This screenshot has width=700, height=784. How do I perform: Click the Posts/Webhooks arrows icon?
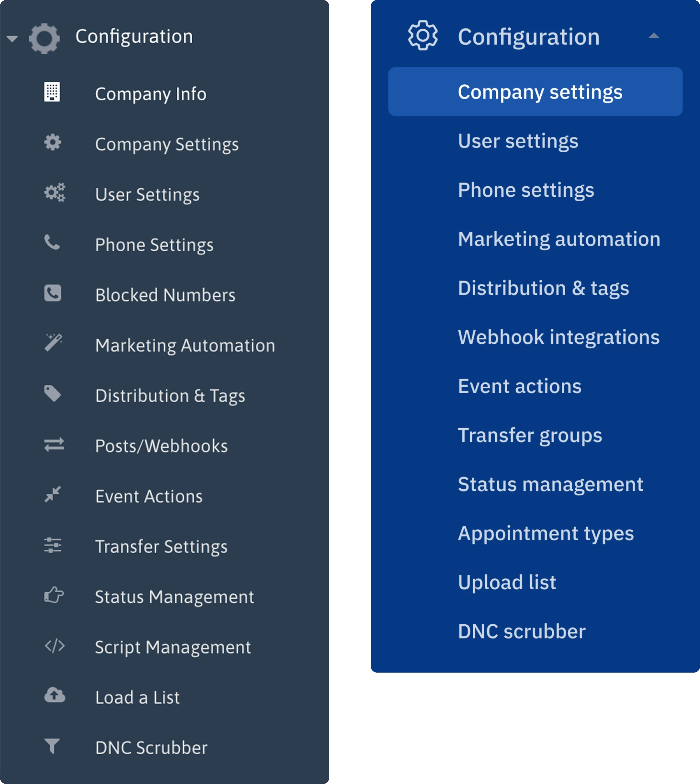(53, 445)
